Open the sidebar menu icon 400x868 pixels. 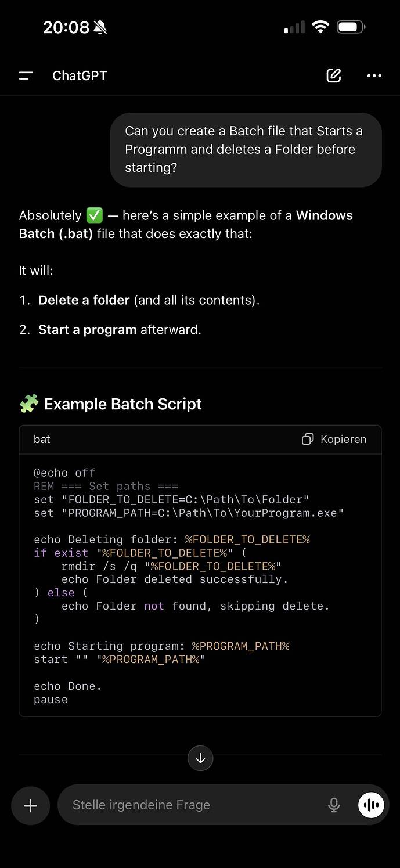pyautogui.click(x=26, y=75)
